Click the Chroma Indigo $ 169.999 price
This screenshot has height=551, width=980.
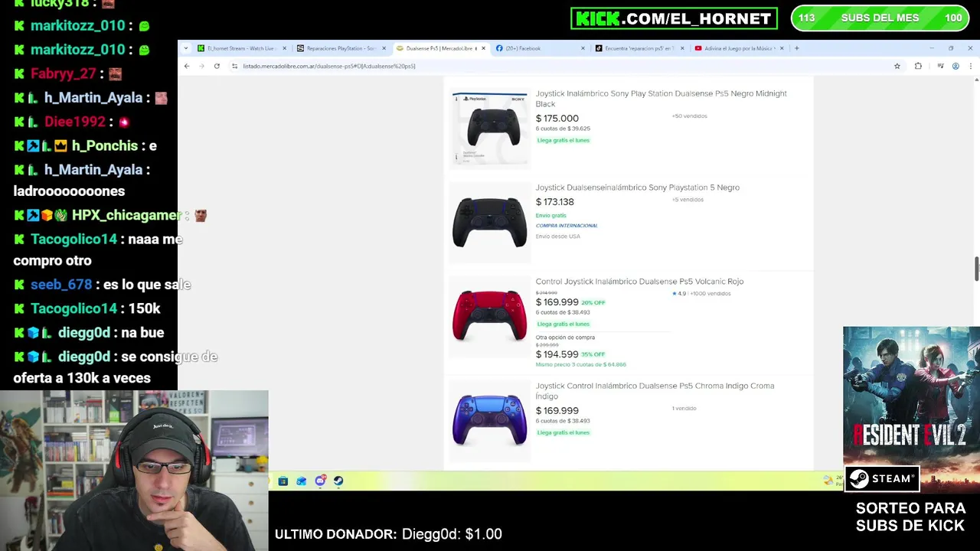coord(557,411)
